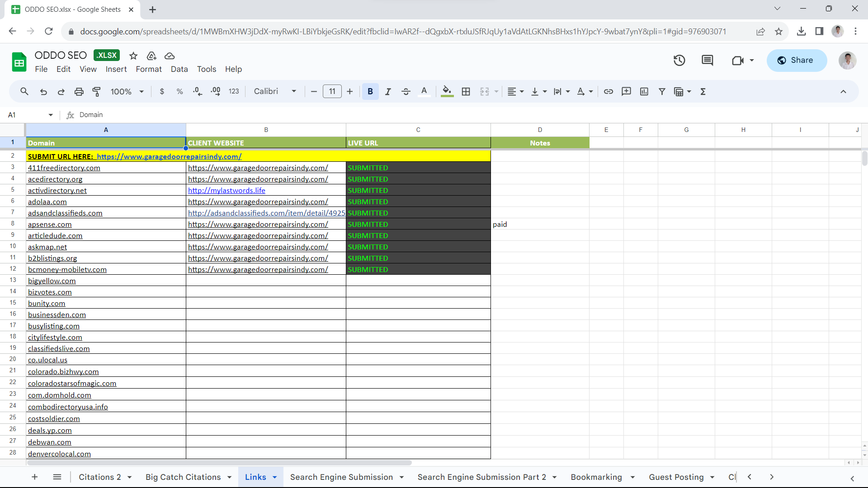This screenshot has height=488, width=868.
Task: Insert a chart
Action: pos(644,92)
